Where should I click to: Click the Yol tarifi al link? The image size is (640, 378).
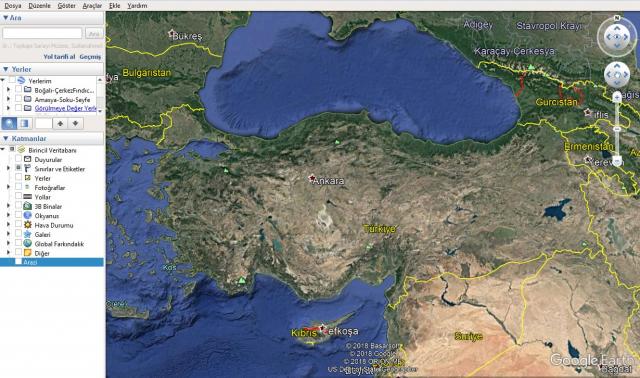tap(59, 57)
